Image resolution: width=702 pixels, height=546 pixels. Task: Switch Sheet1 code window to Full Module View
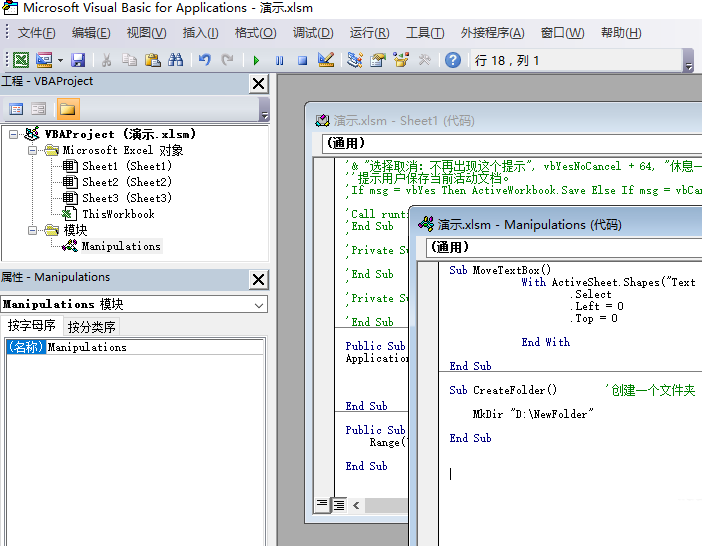tap(339, 505)
